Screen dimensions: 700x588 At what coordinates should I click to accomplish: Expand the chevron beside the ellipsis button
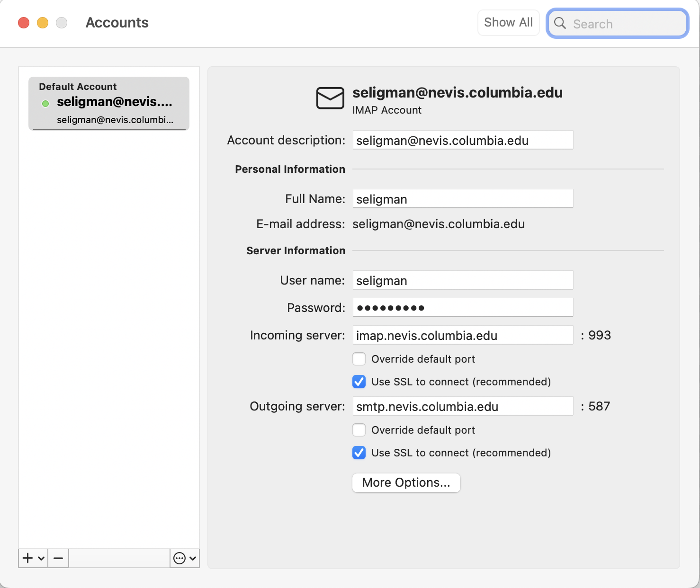click(x=193, y=558)
